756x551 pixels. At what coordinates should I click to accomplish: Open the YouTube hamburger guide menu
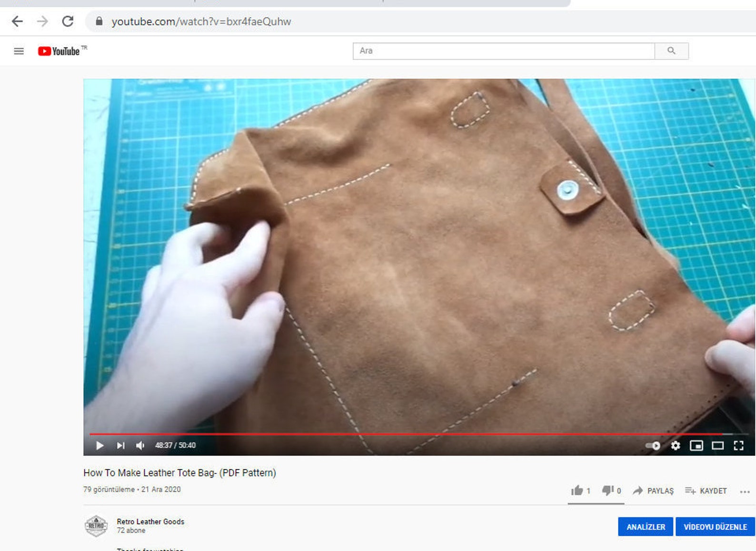point(19,51)
